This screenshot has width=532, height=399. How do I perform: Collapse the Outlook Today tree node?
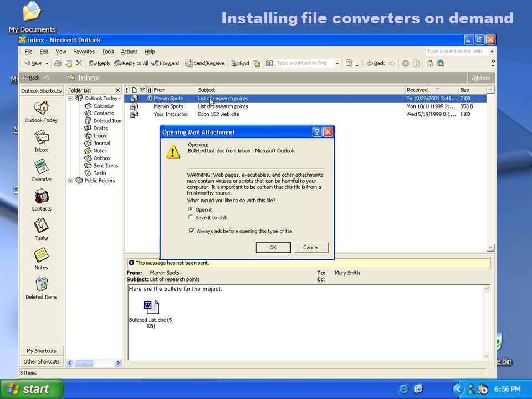(x=70, y=99)
